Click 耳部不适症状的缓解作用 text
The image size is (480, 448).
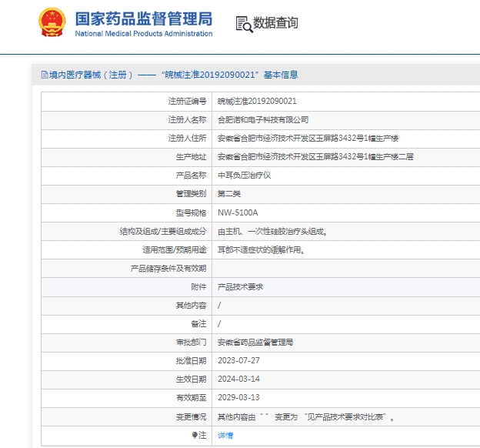click(261, 249)
